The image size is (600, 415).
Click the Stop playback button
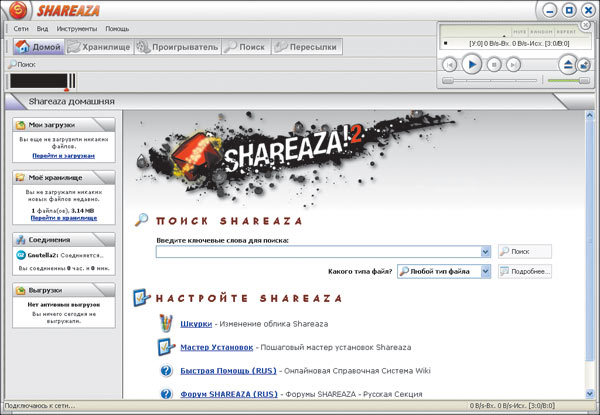click(493, 64)
